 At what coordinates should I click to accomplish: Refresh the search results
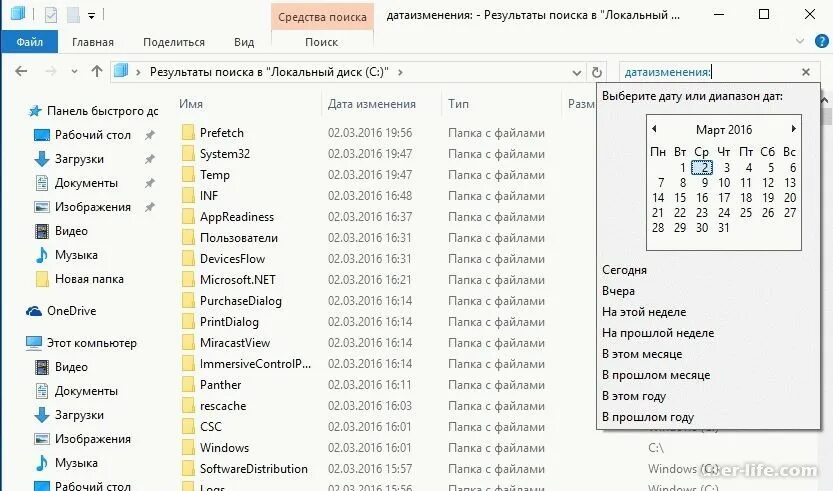(597, 72)
